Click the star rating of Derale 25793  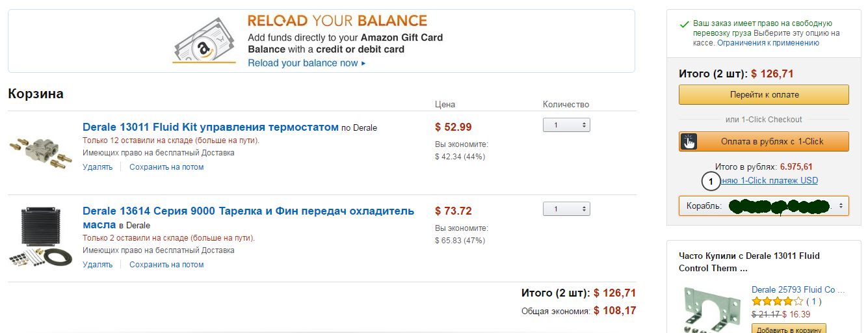pyautogui.click(x=777, y=302)
